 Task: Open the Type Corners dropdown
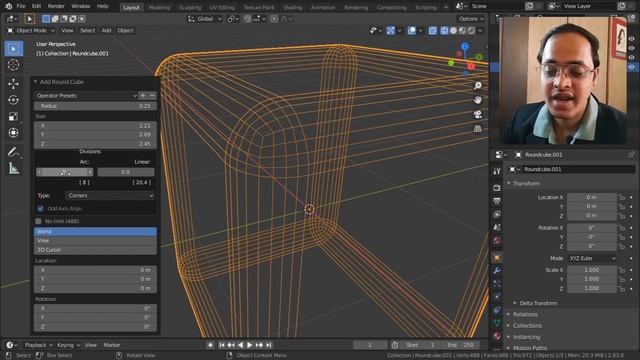tap(110, 196)
